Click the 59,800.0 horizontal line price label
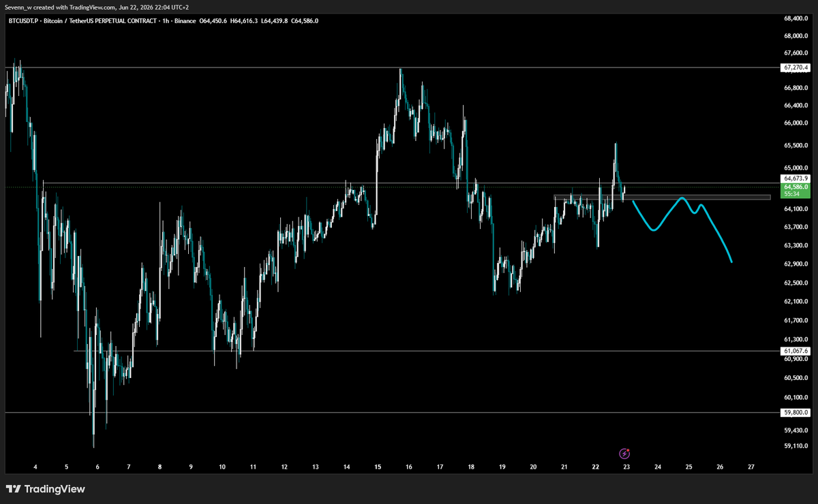This screenshot has width=818, height=504. [x=796, y=412]
